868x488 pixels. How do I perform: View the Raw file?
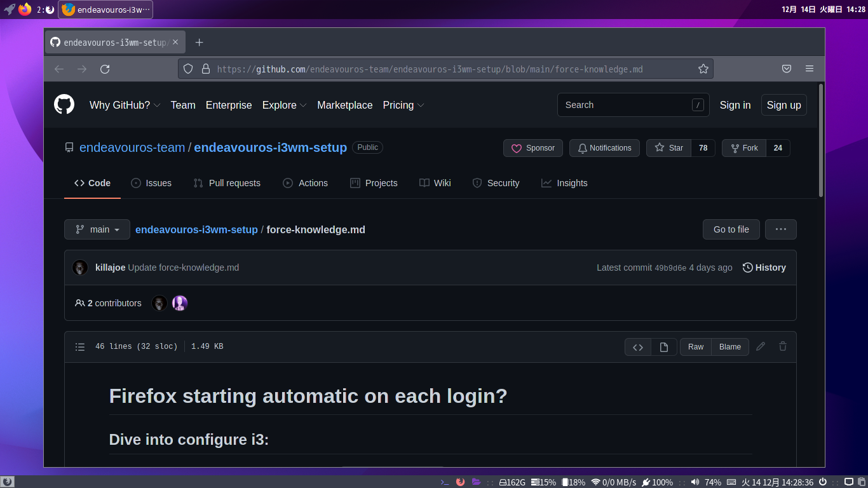[x=696, y=347]
